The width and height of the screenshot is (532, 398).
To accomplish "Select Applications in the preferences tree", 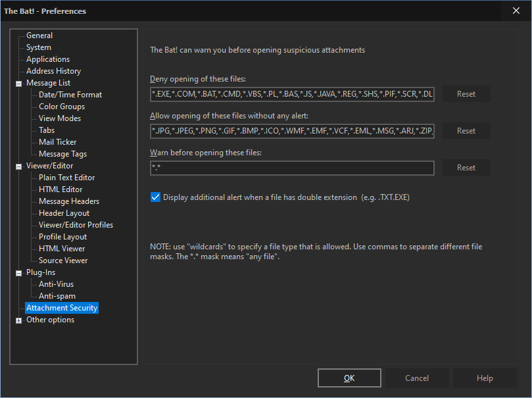I will [x=48, y=59].
